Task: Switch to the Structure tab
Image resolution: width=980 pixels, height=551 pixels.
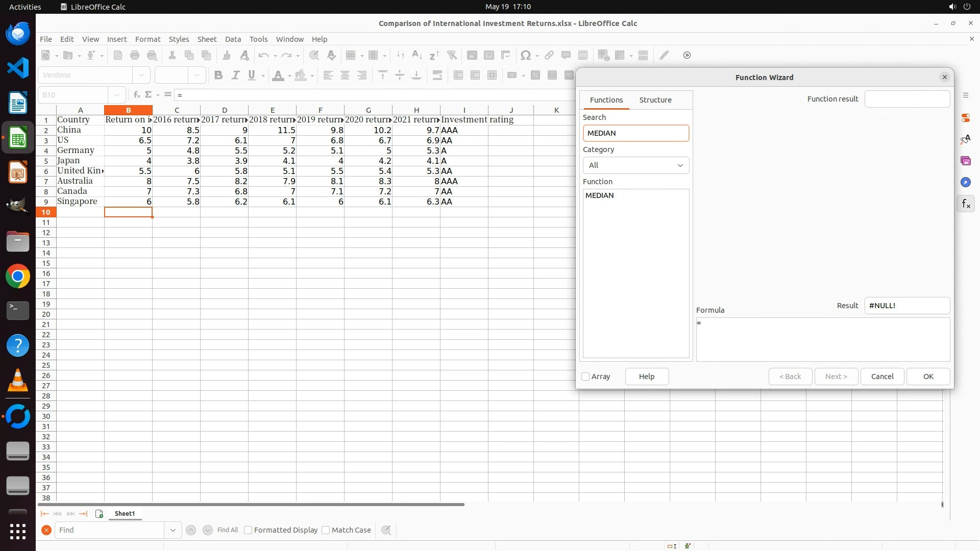Action: tap(655, 100)
